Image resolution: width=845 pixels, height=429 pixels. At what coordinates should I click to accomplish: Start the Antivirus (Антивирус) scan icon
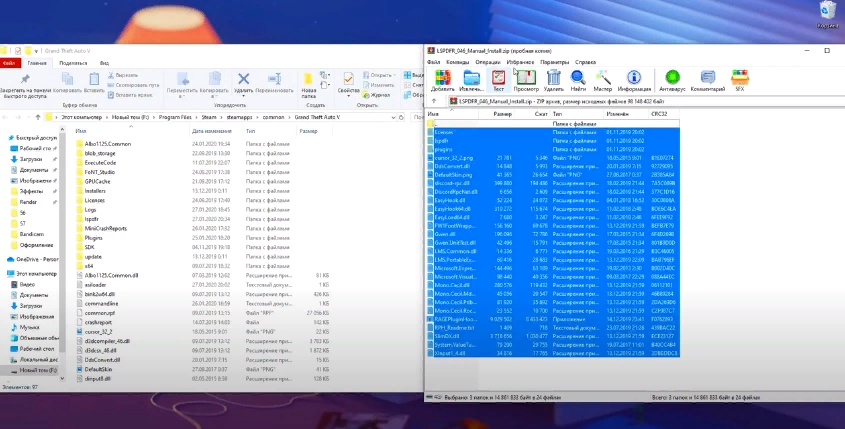[672, 80]
